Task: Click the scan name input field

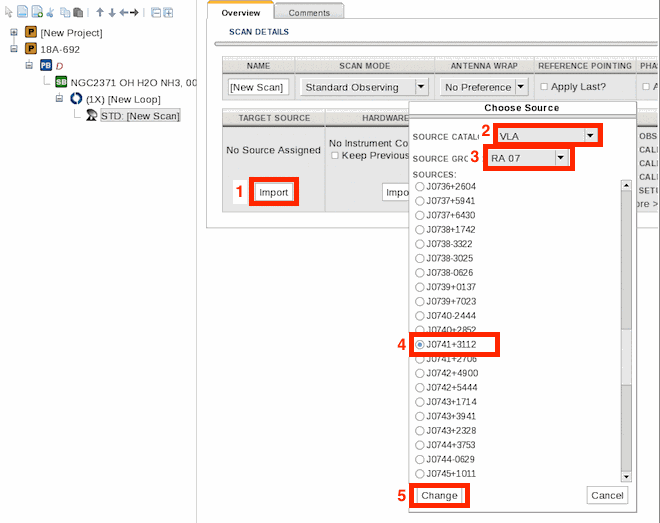Action: pyautogui.click(x=257, y=88)
